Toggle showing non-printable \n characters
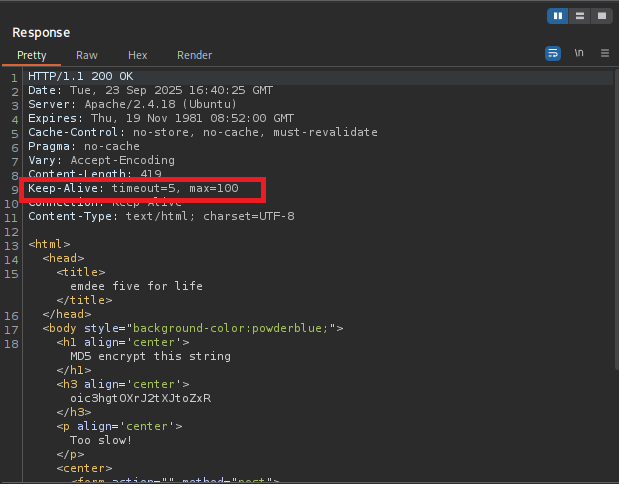 [579, 53]
